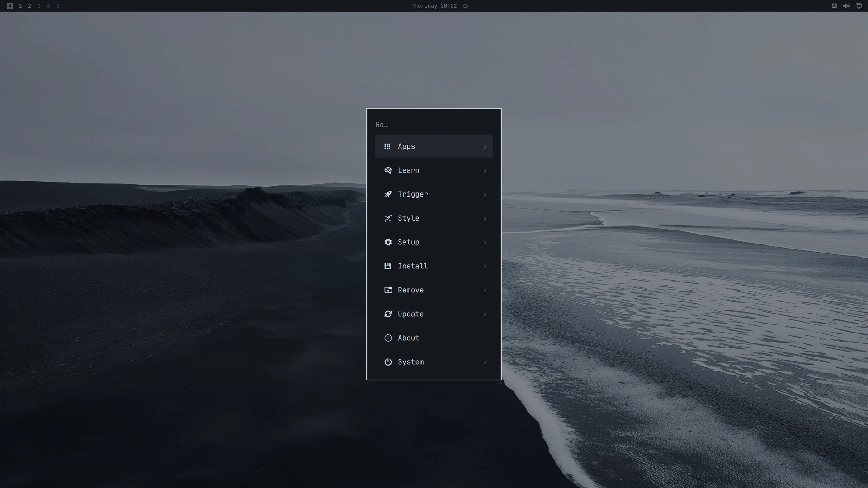
Task: Click the Learn menu icon
Action: point(388,170)
